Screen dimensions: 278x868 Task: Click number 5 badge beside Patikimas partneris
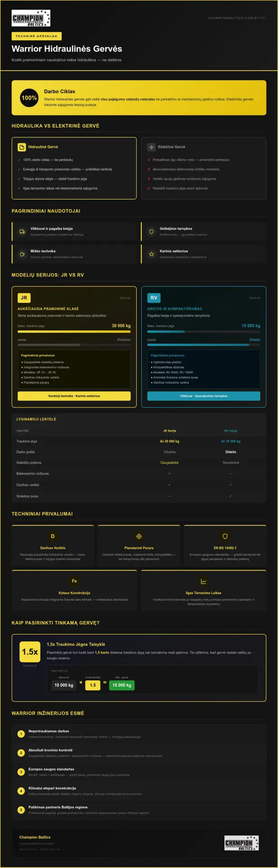coord(21,810)
